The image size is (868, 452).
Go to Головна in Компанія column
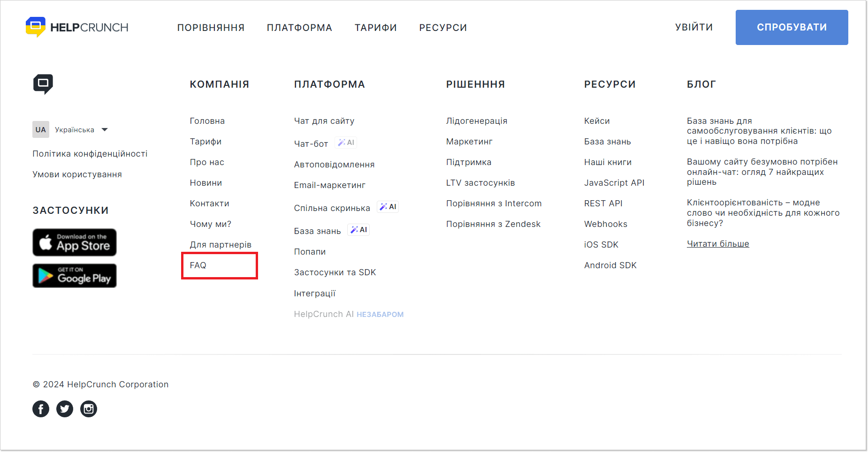pos(207,121)
